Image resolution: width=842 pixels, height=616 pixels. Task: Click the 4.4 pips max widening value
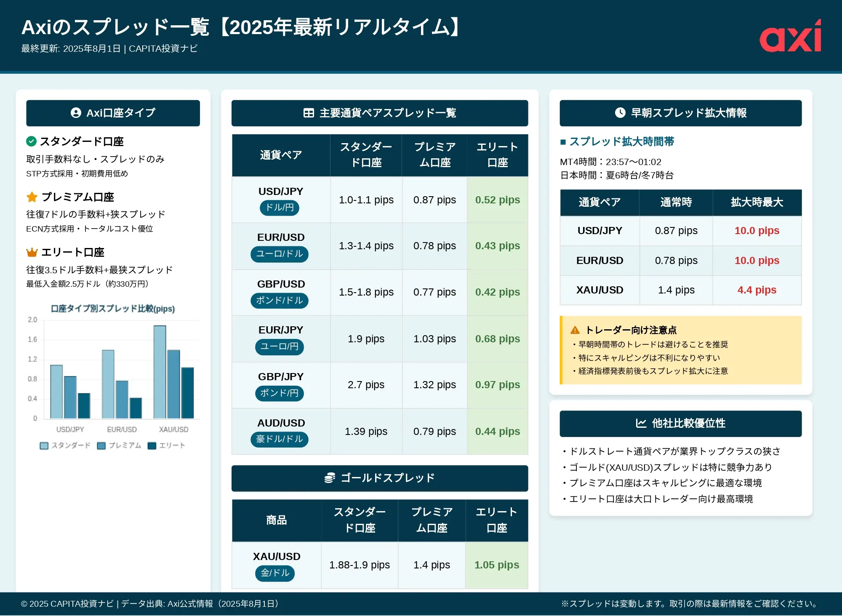pos(757,290)
